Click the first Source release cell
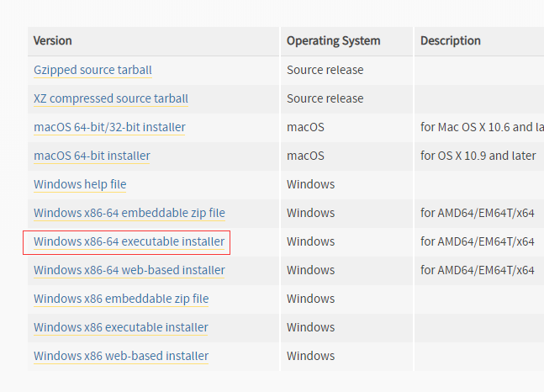The height and width of the screenshot is (392, 544). (x=326, y=70)
